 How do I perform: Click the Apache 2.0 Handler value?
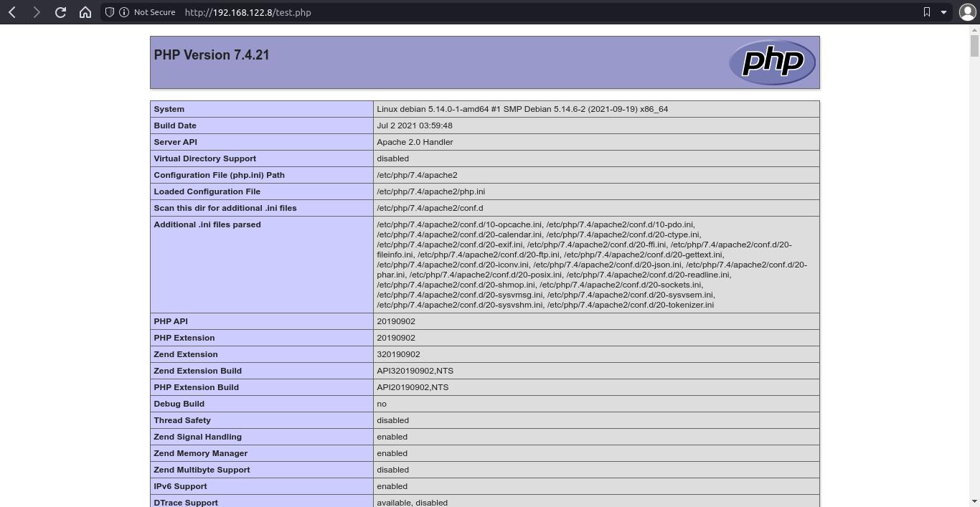point(415,142)
